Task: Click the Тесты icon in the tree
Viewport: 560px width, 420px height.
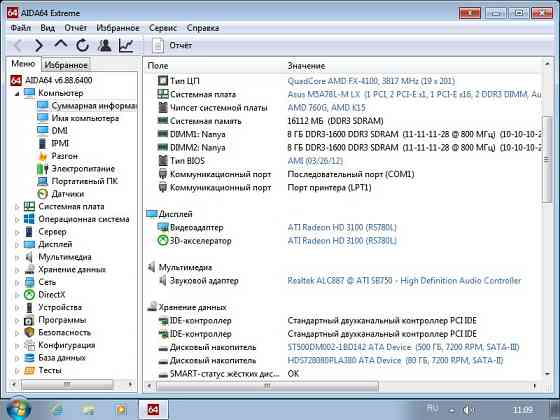Action: pyautogui.click(x=29, y=370)
